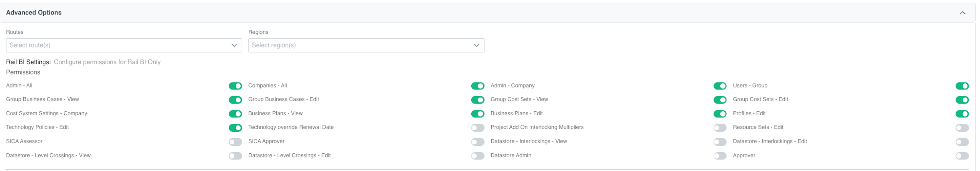This screenshot has width=980, height=171.
Task: Collapse the Advanced Options panel
Action: pos(962,13)
